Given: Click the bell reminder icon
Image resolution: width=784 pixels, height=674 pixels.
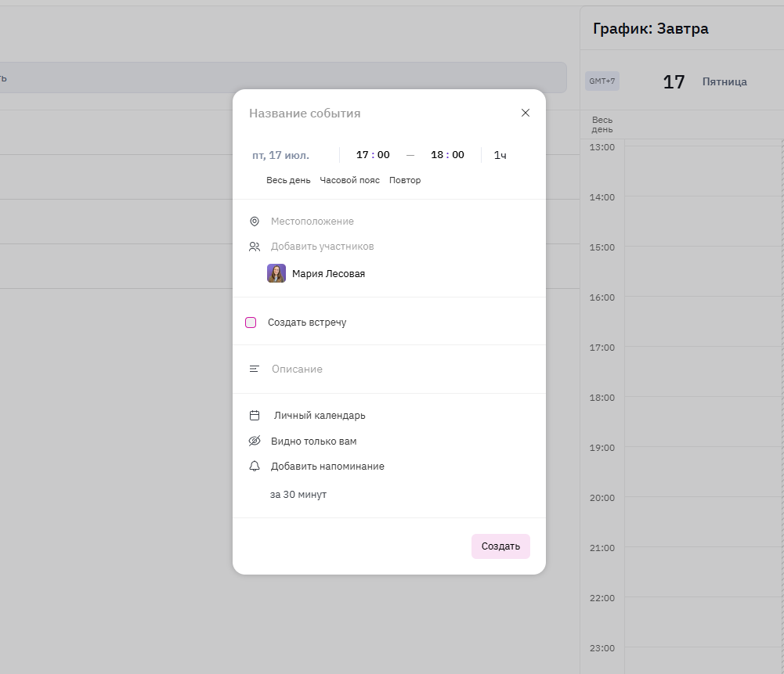Looking at the screenshot, I should pyautogui.click(x=255, y=466).
